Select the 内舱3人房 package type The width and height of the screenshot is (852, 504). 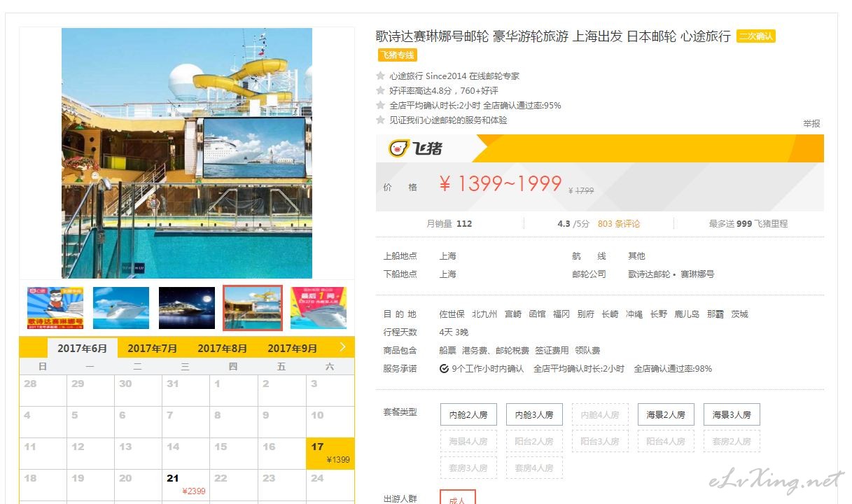tap(534, 414)
